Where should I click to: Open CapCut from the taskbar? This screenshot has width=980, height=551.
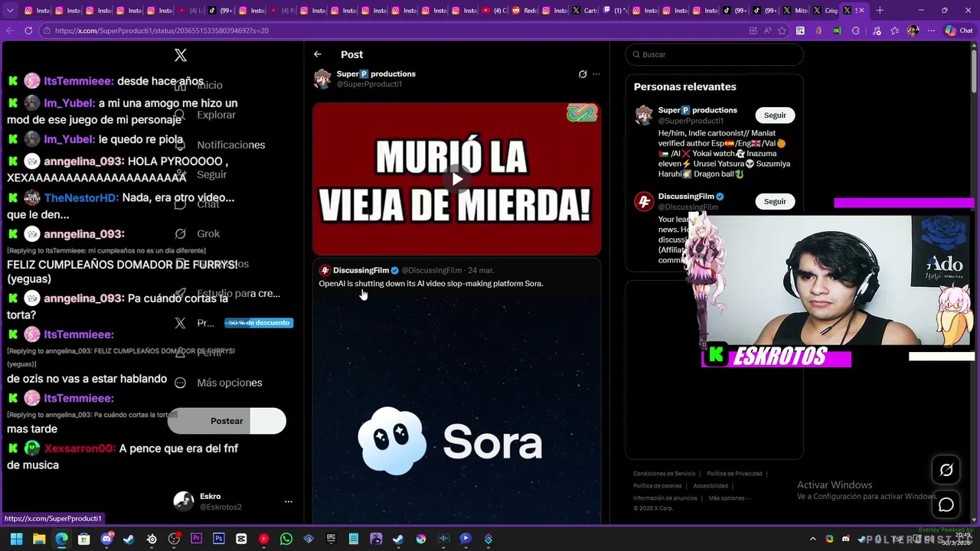pyautogui.click(x=241, y=540)
